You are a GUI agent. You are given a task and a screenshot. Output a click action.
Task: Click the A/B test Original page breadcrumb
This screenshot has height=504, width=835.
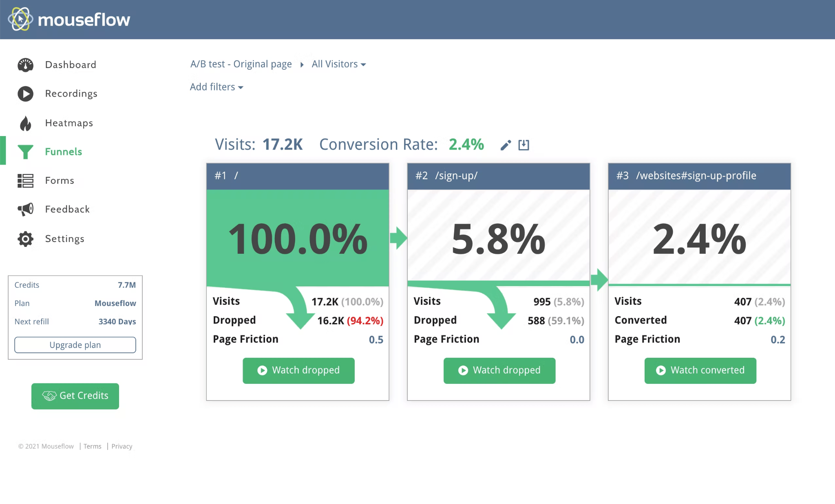241,64
